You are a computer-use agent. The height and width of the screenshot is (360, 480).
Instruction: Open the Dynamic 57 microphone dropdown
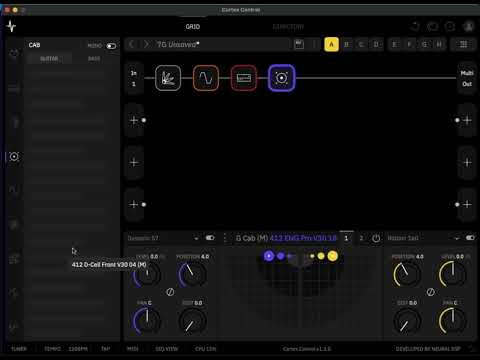[x=196, y=238]
